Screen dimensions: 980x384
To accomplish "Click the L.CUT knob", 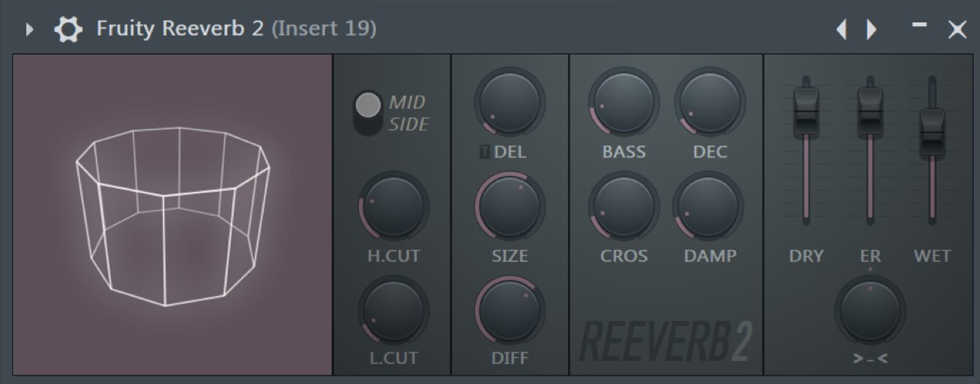I will pos(393,311).
